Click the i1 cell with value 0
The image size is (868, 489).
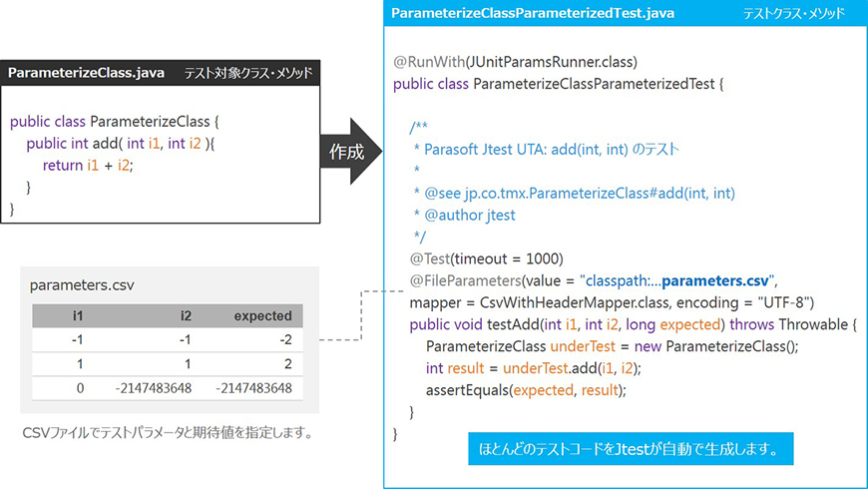click(80, 388)
